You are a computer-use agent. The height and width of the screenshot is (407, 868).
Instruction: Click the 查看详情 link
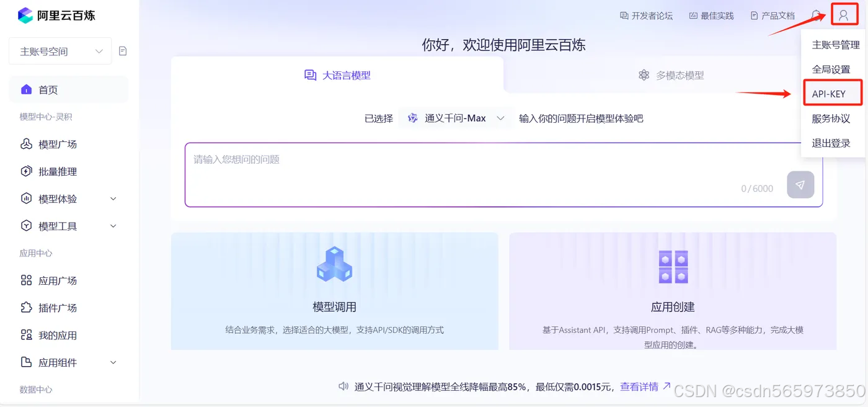pos(642,386)
